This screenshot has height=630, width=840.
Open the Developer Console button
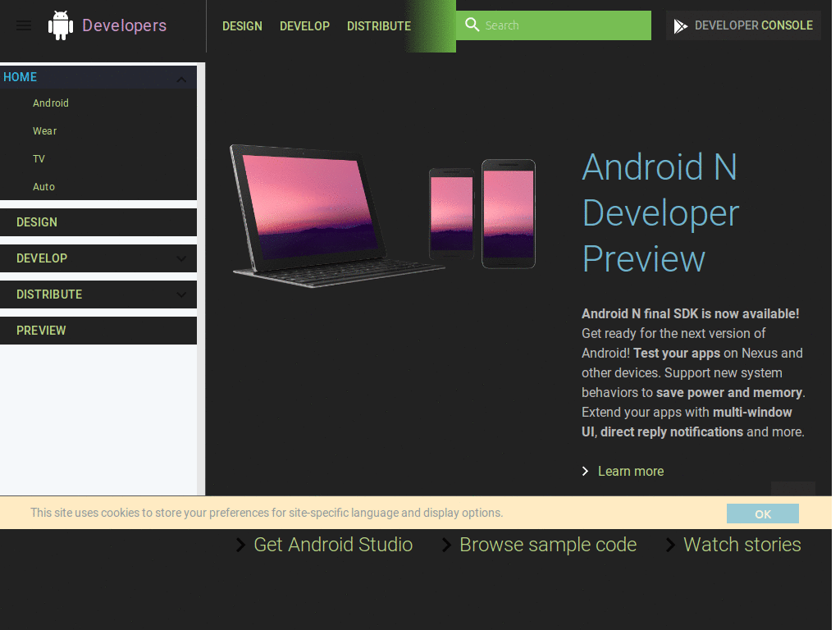(x=743, y=25)
